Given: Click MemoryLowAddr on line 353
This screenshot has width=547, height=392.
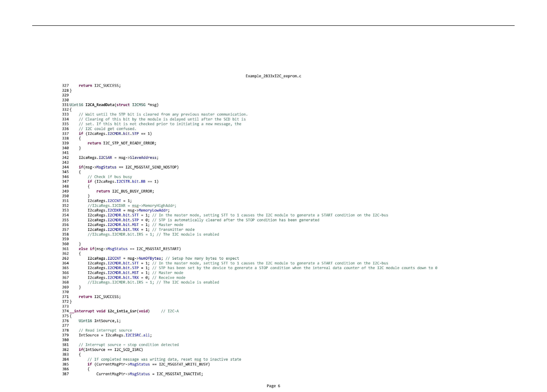Looking at the screenshot, I should pyautogui.click(x=153, y=210).
